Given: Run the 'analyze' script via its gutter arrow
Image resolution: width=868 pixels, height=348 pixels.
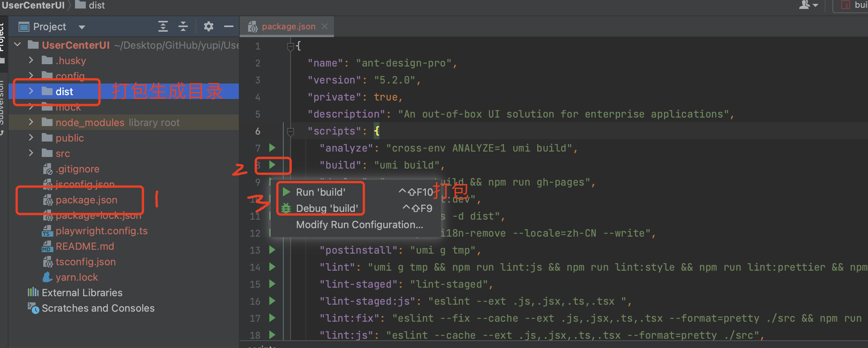Looking at the screenshot, I should tap(272, 148).
